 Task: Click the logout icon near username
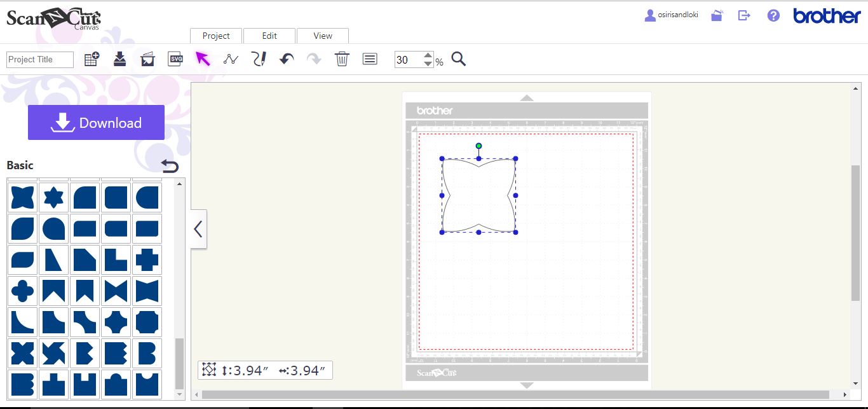tap(743, 15)
